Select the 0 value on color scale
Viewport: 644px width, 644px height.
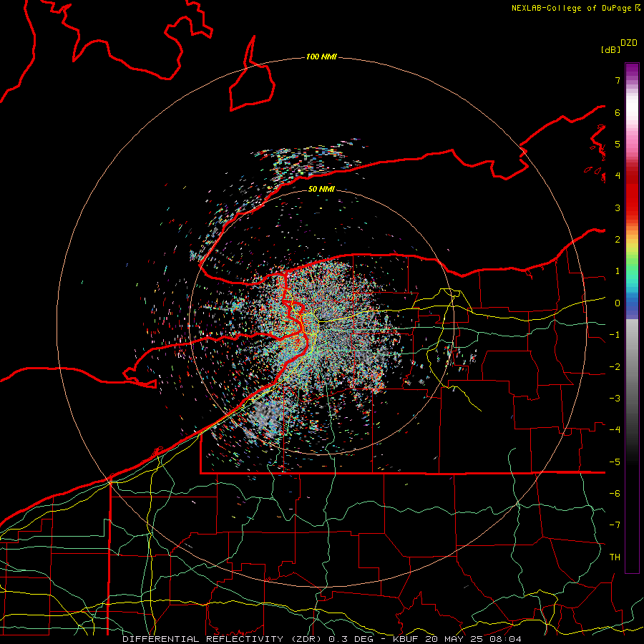point(618,303)
